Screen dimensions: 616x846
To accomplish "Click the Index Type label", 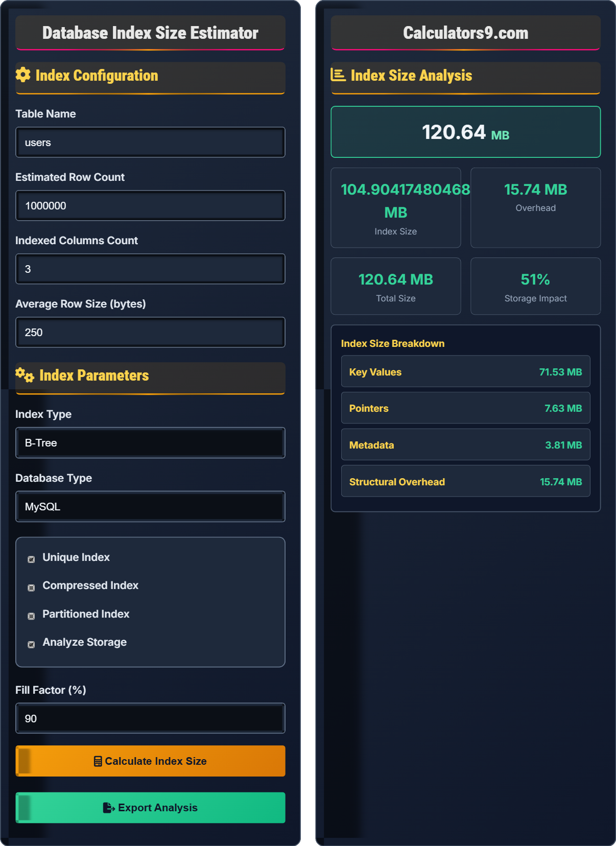I will [x=43, y=414].
